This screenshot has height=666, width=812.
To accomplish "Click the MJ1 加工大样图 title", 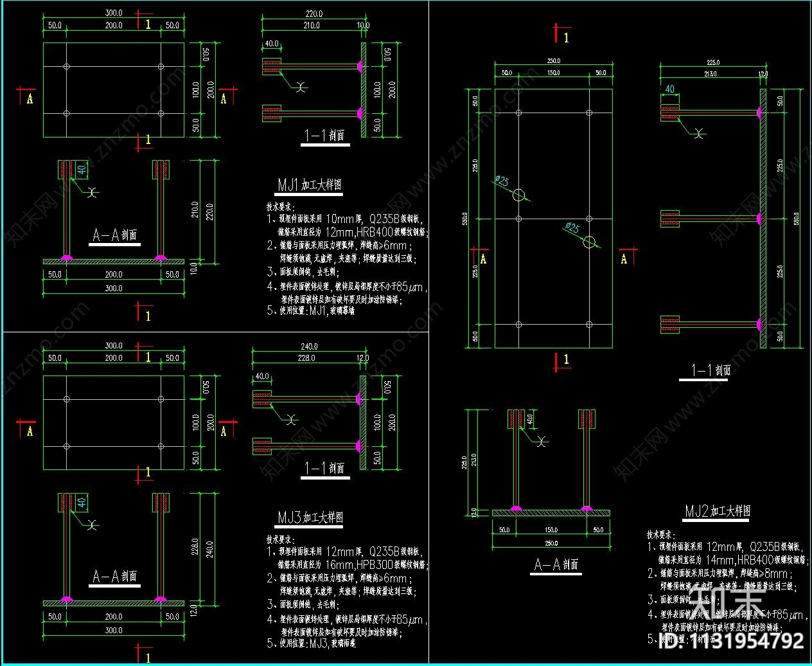I will (x=310, y=185).
